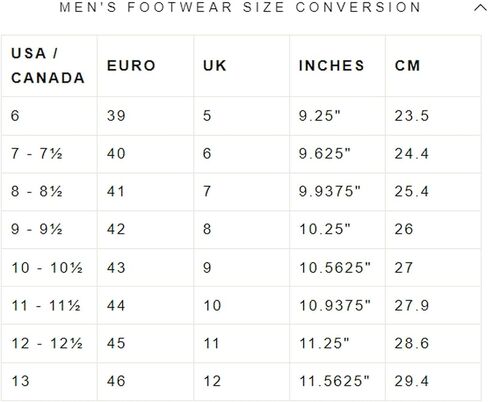Click the Euro size 41 cell
488x402 pixels.
pyautogui.click(x=145, y=192)
